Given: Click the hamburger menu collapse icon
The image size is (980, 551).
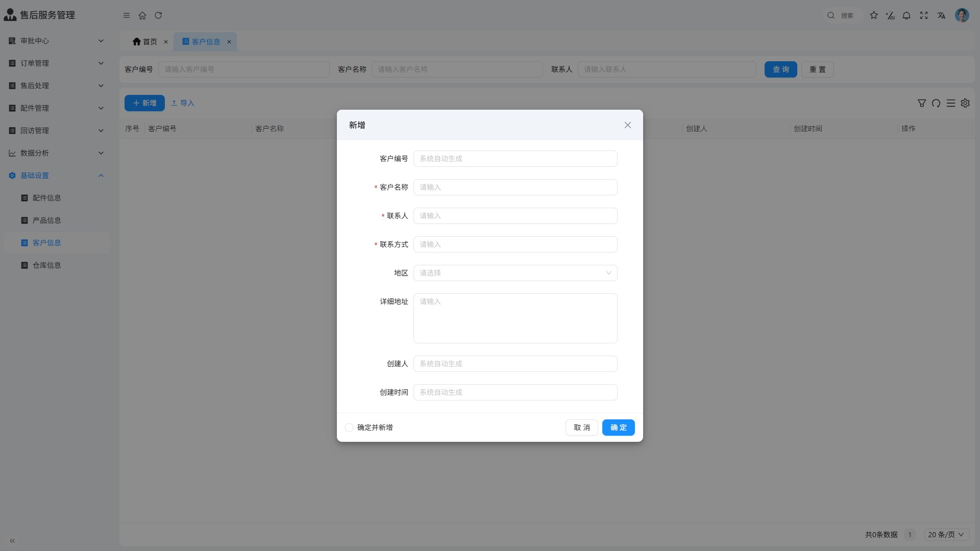Looking at the screenshot, I should tap(127, 15).
